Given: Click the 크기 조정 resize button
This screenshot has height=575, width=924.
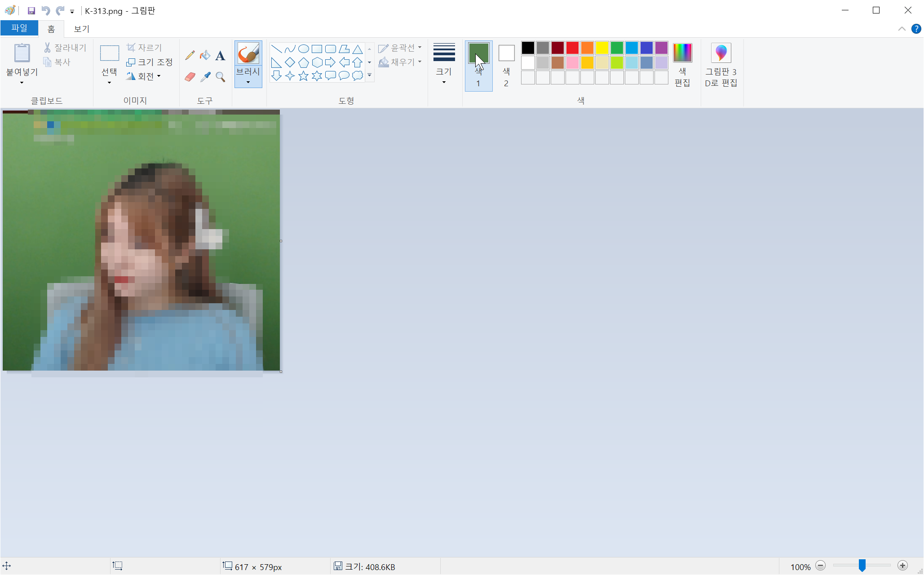Looking at the screenshot, I should [150, 62].
